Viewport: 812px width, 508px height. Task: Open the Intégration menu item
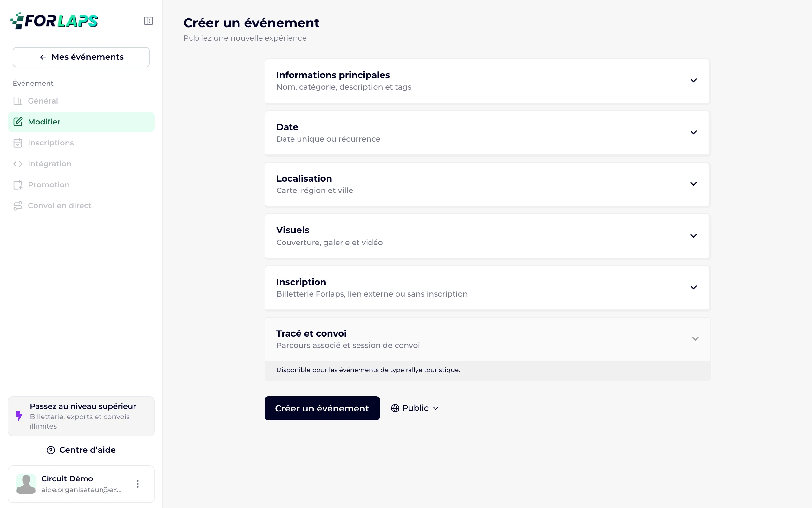point(81,164)
